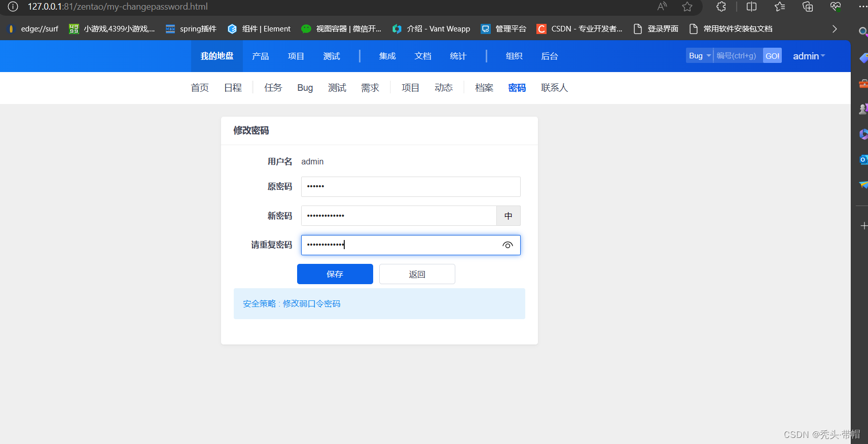The height and width of the screenshot is (444, 868).
Task: Open CSDN 专业开发者 bookmark
Action: (x=580, y=29)
